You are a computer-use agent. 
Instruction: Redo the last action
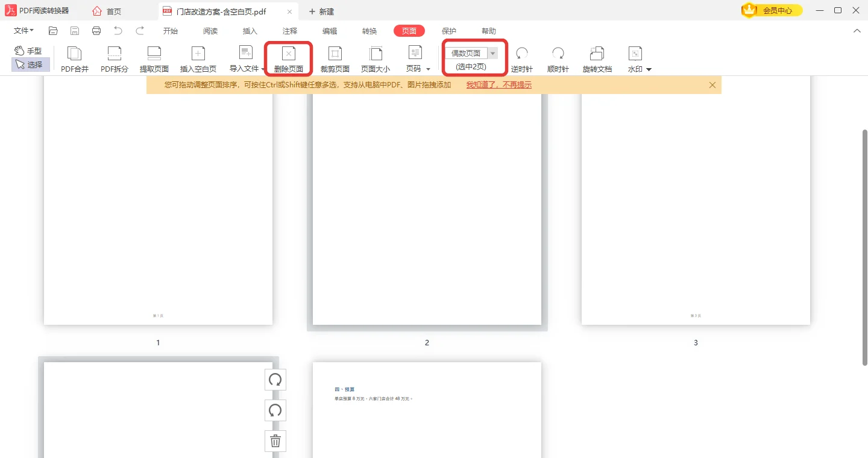pos(140,31)
